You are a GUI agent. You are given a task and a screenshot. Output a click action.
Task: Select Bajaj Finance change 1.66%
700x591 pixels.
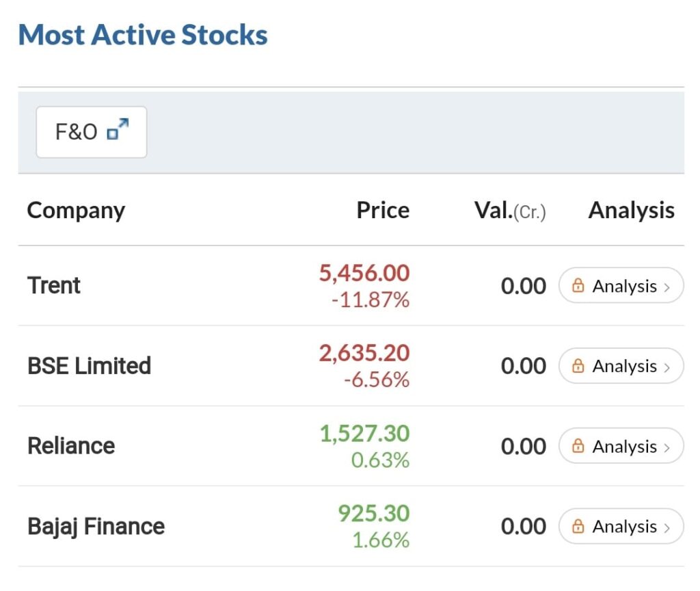coord(381,540)
